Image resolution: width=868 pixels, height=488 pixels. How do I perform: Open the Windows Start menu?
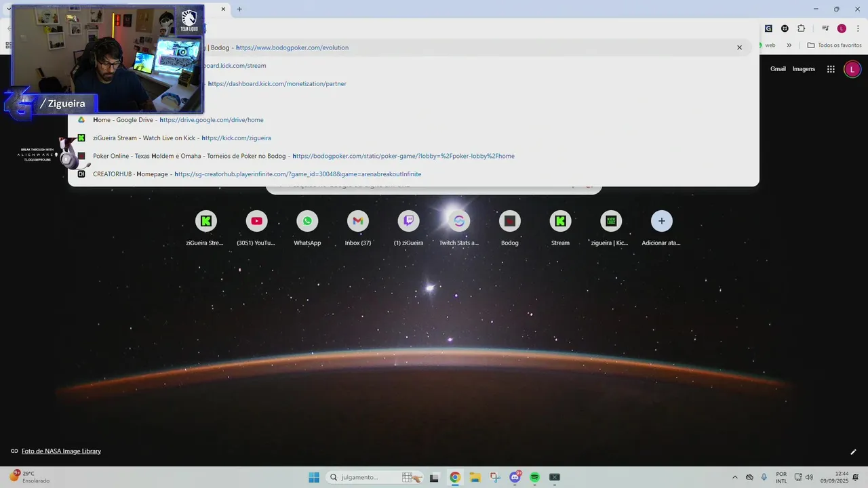(x=314, y=477)
